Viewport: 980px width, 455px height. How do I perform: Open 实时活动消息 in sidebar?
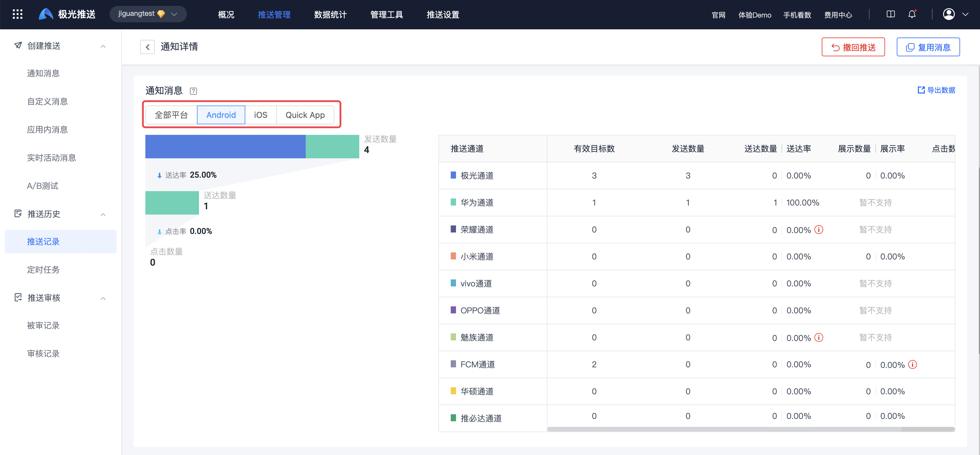[51, 158]
